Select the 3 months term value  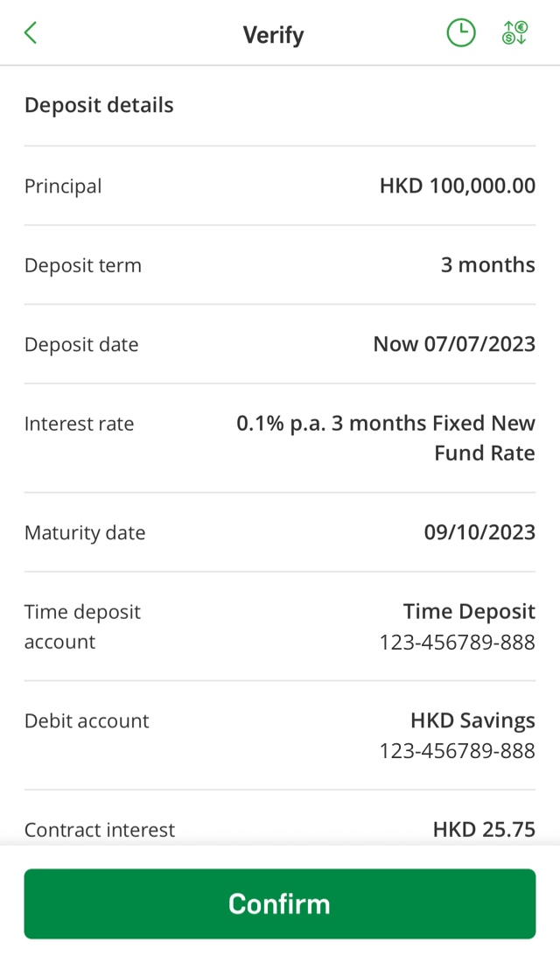(x=487, y=265)
